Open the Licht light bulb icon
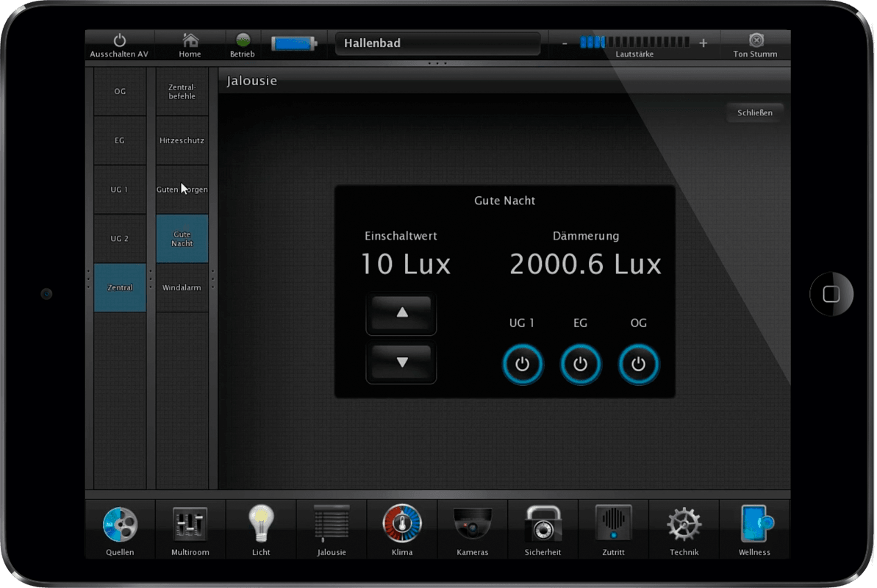 coord(260,525)
